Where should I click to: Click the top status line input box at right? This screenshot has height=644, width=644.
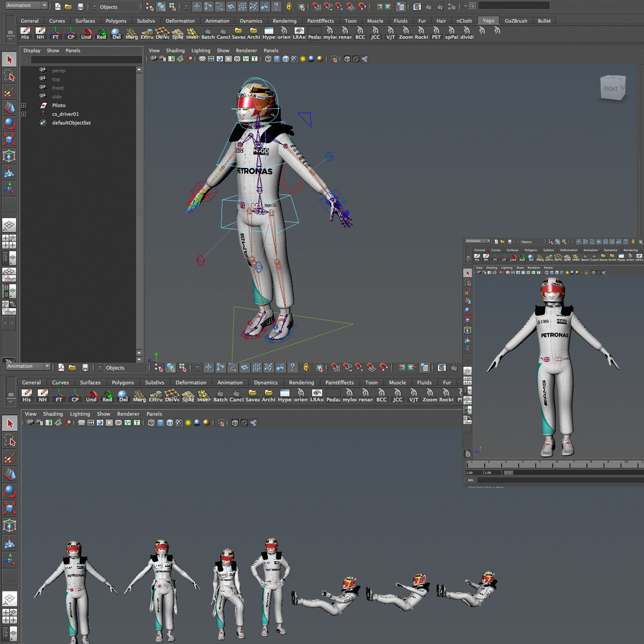click(514, 6)
